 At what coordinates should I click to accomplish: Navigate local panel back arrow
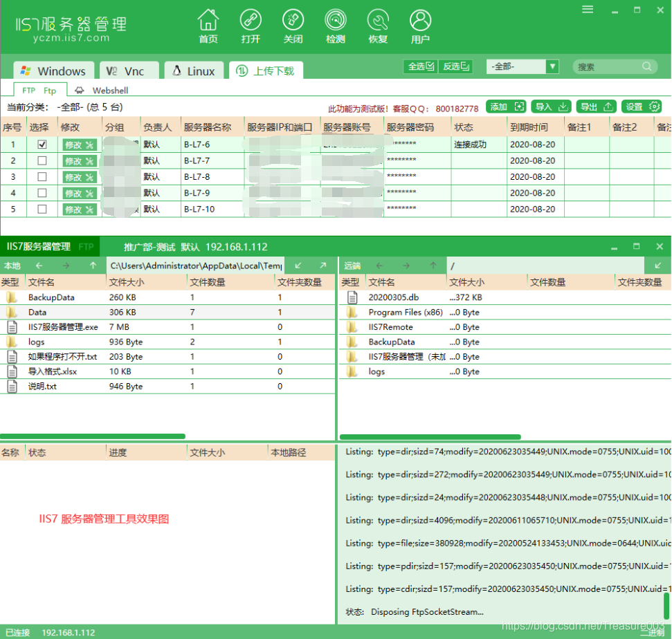pyautogui.click(x=39, y=266)
